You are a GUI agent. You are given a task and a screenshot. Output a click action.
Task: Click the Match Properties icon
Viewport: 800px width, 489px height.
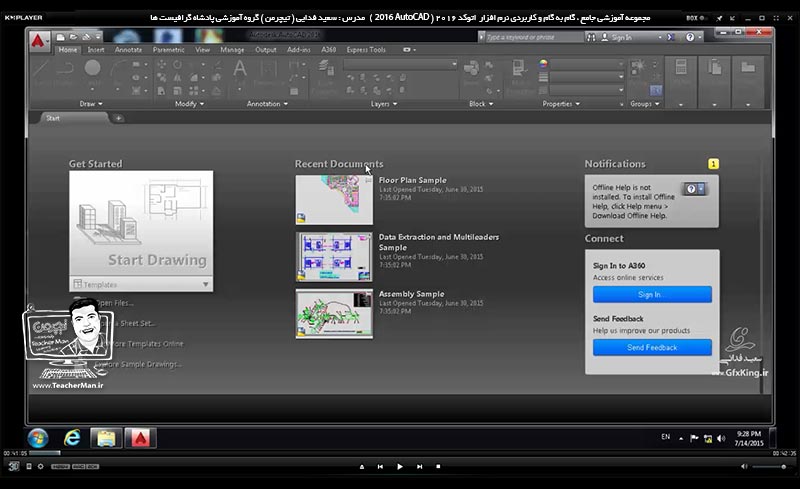(x=519, y=69)
